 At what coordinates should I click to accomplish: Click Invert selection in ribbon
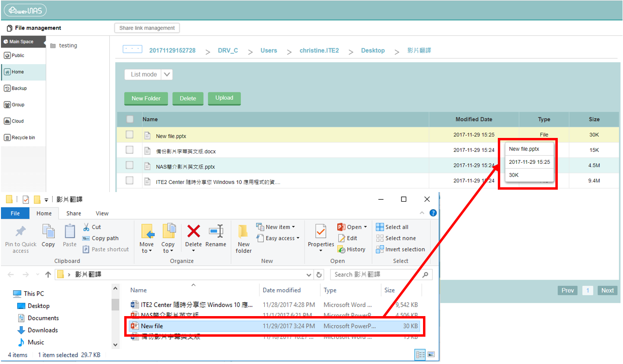pyautogui.click(x=400, y=249)
